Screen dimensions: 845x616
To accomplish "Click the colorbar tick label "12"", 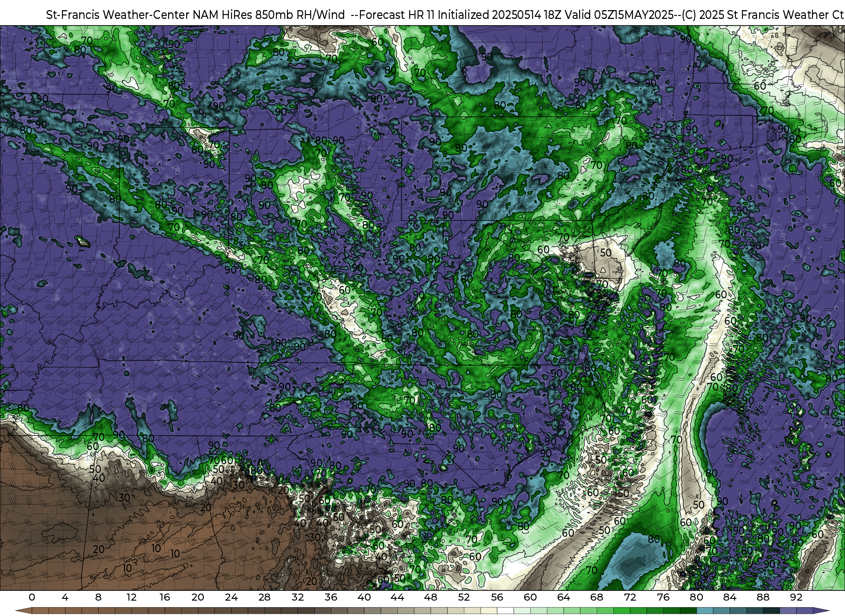I will coord(132,597).
